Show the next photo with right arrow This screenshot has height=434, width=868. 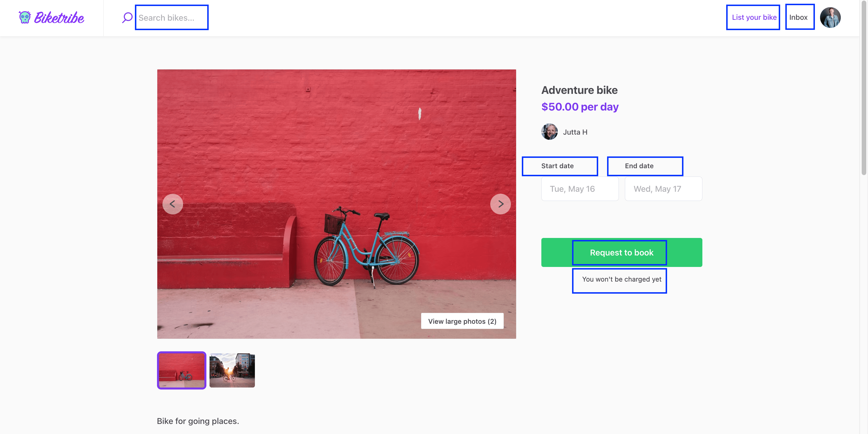click(500, 204)
